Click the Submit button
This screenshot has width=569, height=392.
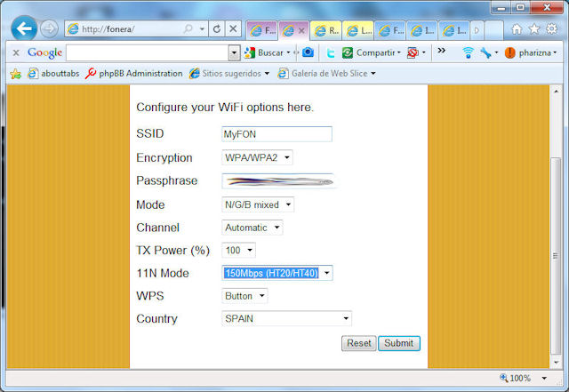tap(399, 343)
